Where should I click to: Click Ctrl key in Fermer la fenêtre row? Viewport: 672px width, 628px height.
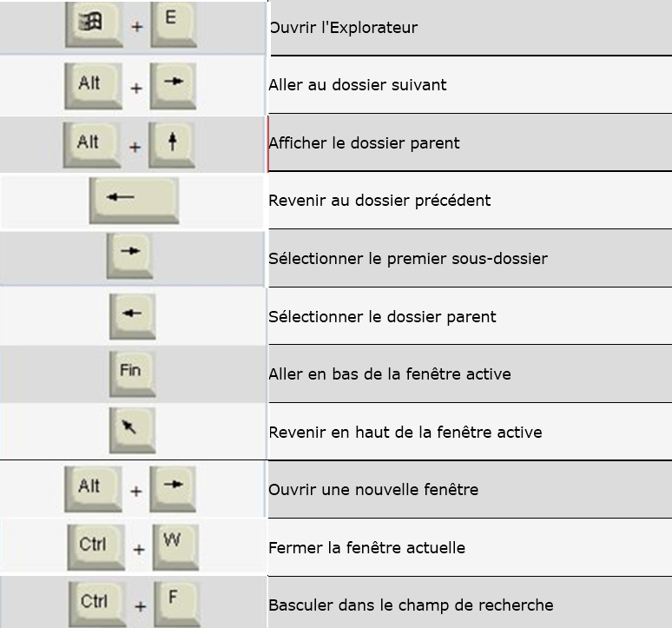tap(96, 547)
